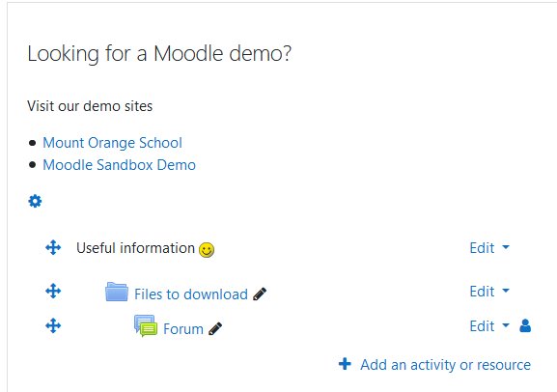Click pencil icon to rename Files to download
Image resolution: width=557 pixels, height=392 pixels.
260,294
